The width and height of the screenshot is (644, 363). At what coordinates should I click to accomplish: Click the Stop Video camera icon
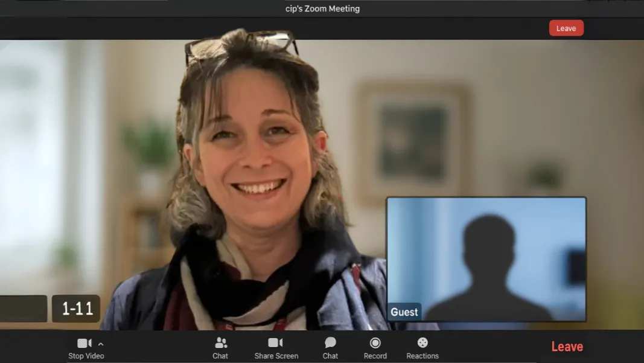pos(84,343)
